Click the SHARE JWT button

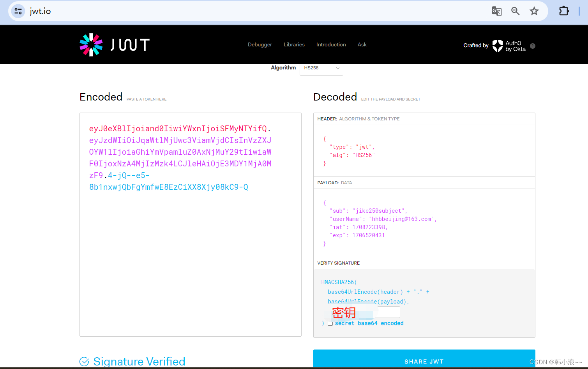424,358
